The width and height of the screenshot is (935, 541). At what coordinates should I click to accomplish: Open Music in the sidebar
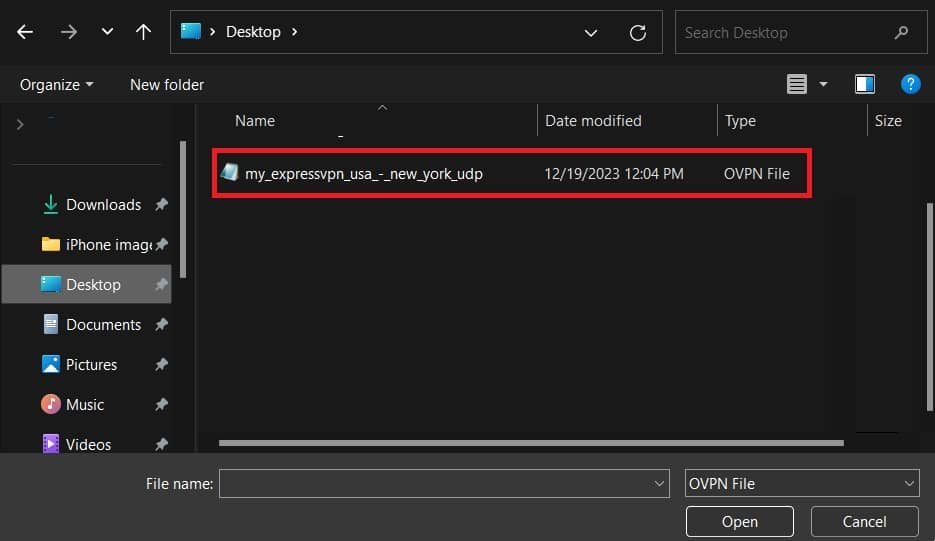point(73,404)
